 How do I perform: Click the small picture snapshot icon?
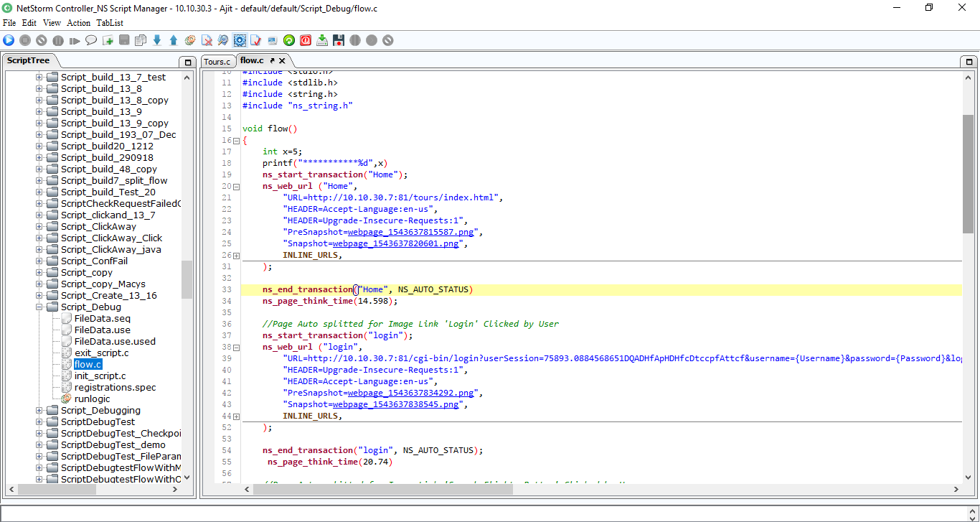click(273, 40)
